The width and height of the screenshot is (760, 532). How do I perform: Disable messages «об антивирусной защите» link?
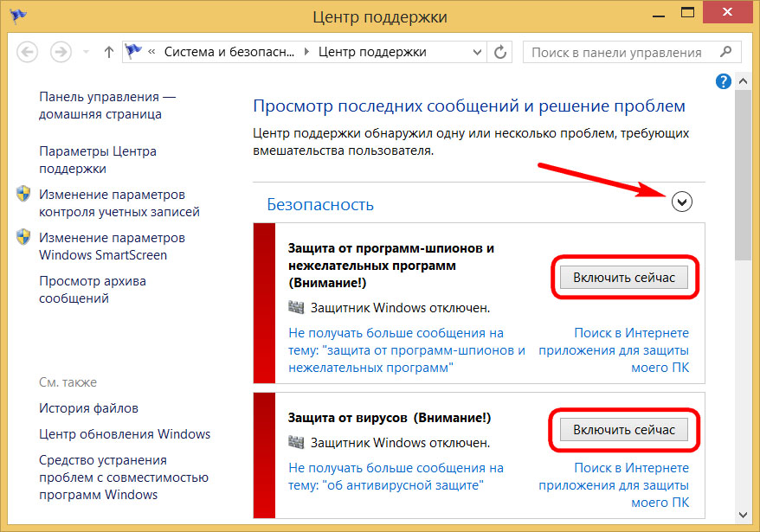tap(396, 477)
